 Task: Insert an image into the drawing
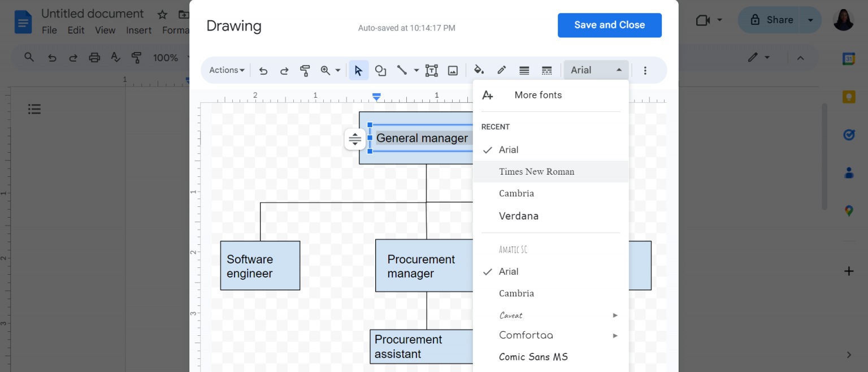pyautogui.click(x=453, y=70)
